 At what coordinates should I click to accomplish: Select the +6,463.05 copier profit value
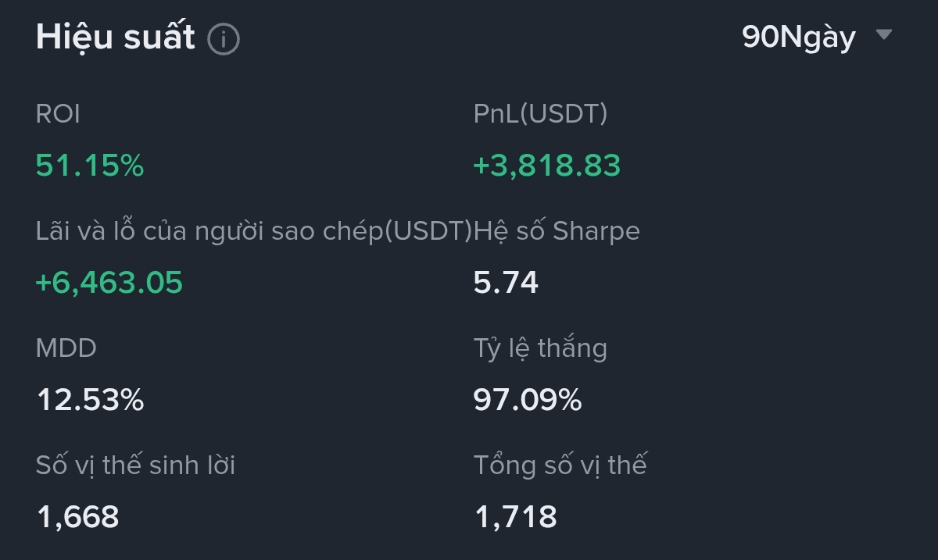pos(109,282)
